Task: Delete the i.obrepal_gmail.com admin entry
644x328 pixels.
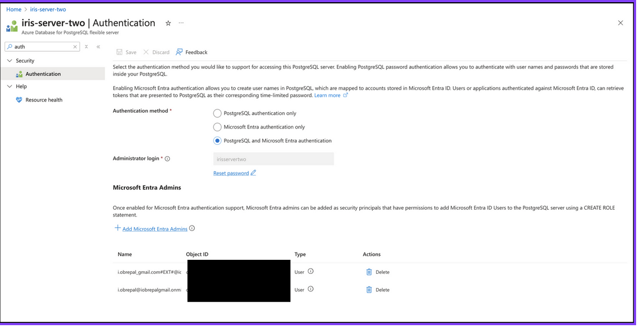Action: click(x=377, y=272)
